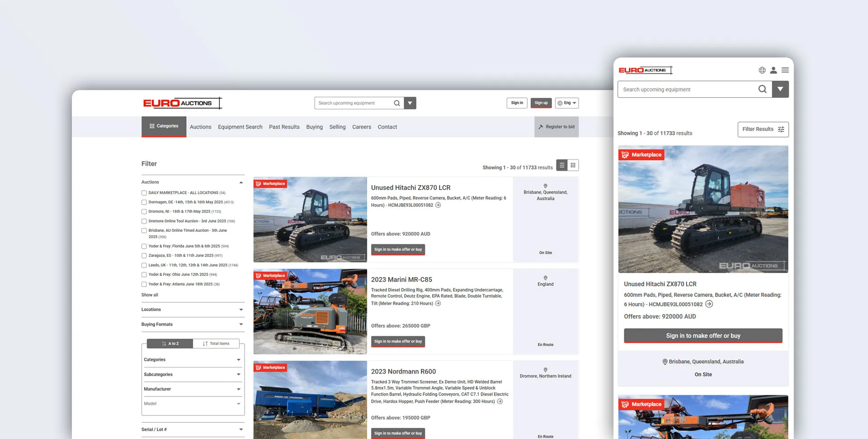This screenshot has width=868, height=439.
Task: Sort filter options by Total Items
Action: pos(216,344)
